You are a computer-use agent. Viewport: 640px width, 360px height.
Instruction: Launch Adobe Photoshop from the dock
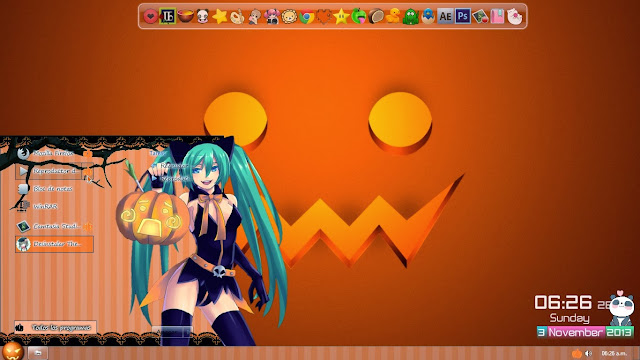click(x=462, y=16)
